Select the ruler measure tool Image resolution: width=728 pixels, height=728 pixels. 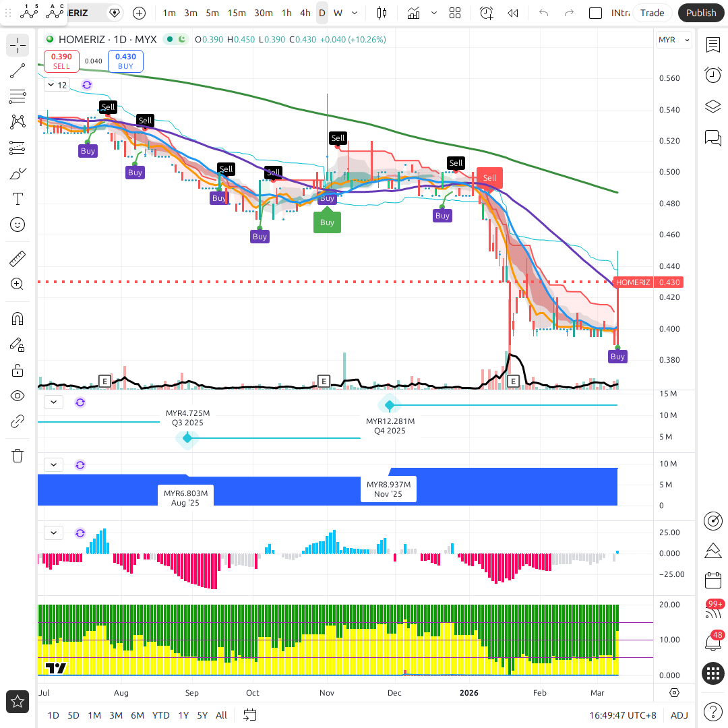coord(18,258)
